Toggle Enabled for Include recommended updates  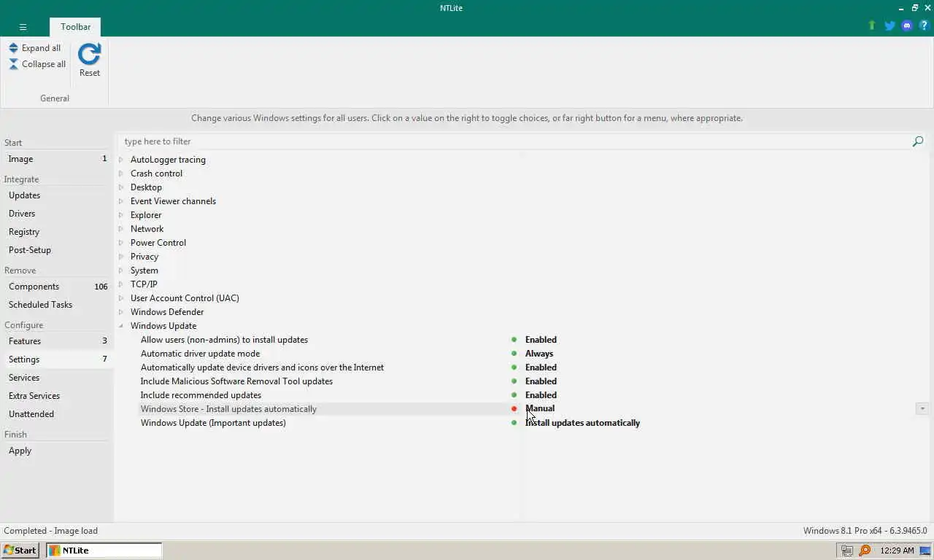541,395
